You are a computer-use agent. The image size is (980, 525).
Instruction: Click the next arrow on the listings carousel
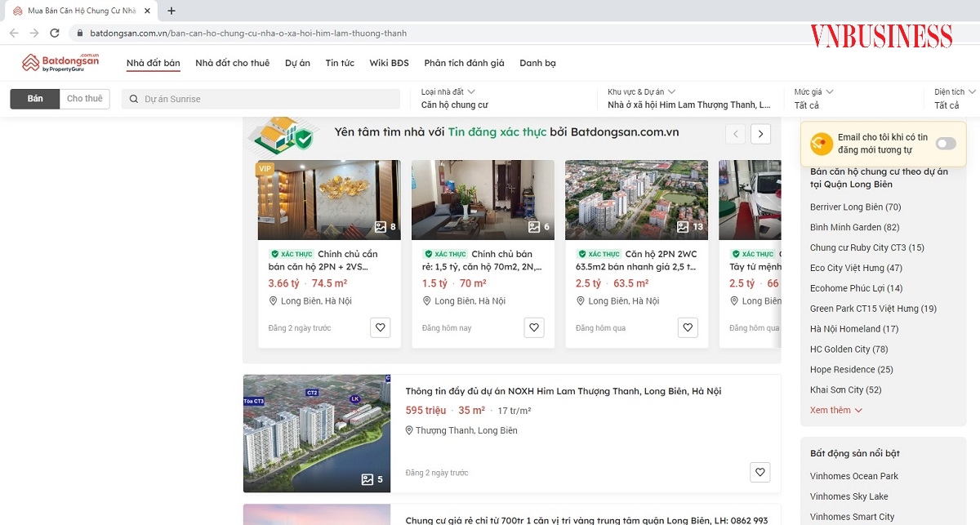point(760,133)
